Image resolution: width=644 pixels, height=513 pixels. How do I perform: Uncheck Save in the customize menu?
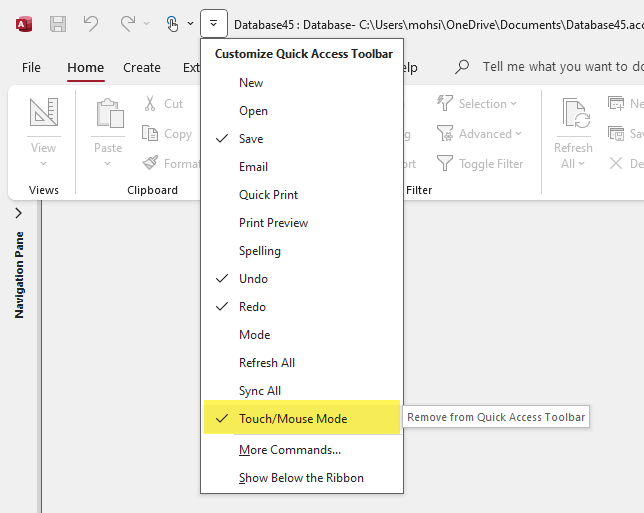251,139
